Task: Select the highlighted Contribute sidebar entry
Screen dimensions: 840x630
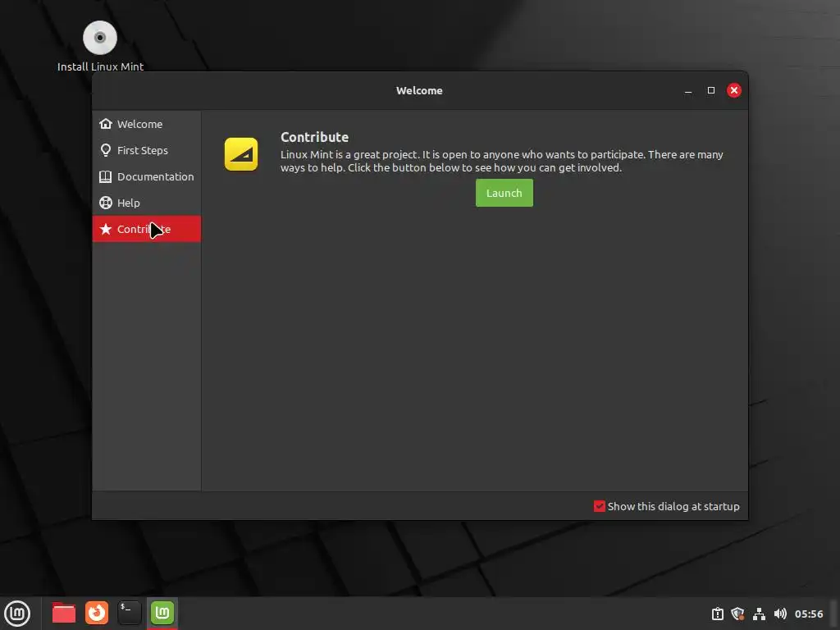Action: tap(147, 229)
